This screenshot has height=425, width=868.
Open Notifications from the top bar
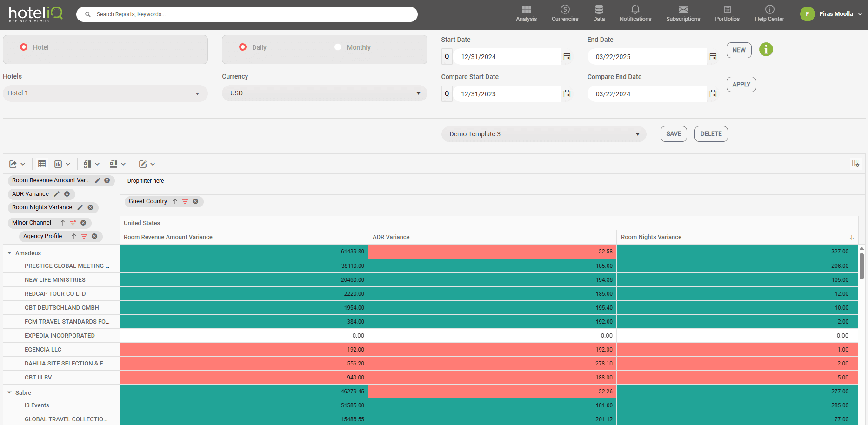pyautogui.click(x=635, y=13)
